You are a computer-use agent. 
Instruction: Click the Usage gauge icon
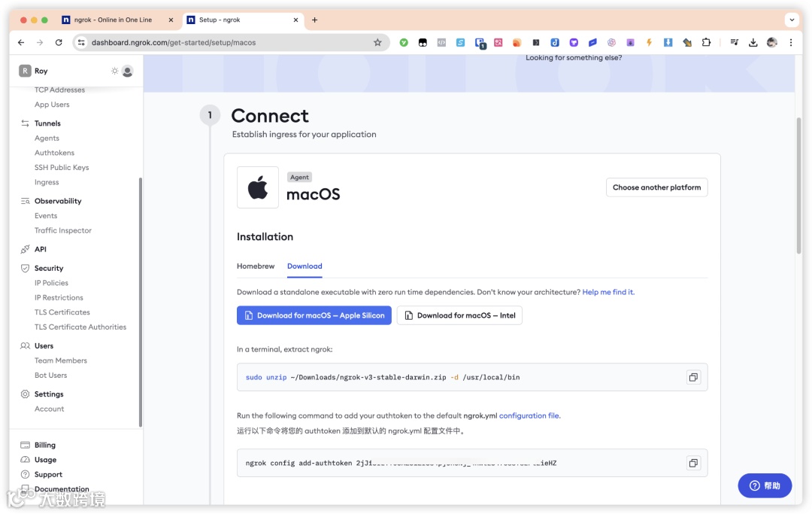26,460
